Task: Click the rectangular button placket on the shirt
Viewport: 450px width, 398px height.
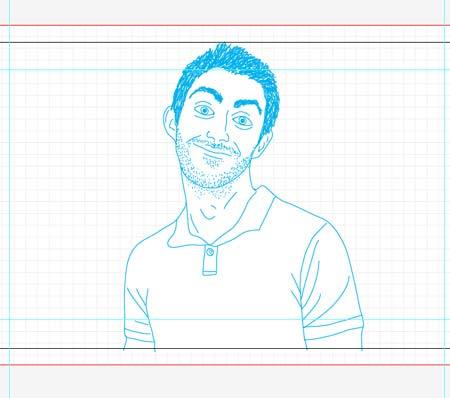Action: pyautogui.click(x=210, y=261)
